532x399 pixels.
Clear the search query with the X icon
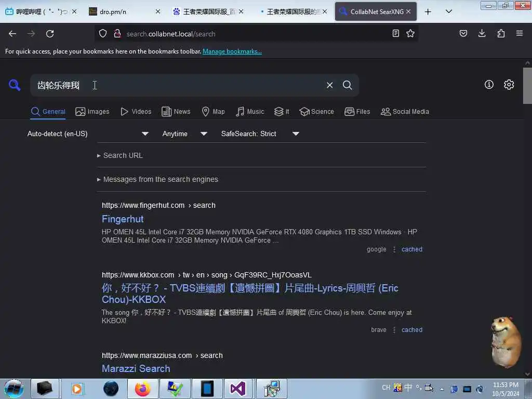point(329,85)
